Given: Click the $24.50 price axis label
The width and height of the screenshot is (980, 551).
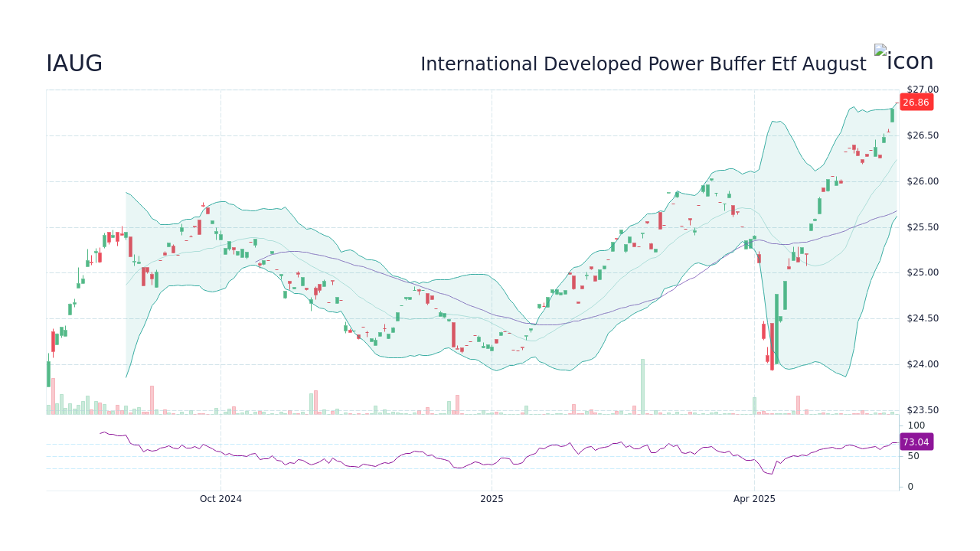Looking at the screenshot, I should pyautogui.click(x=922, y=318).
